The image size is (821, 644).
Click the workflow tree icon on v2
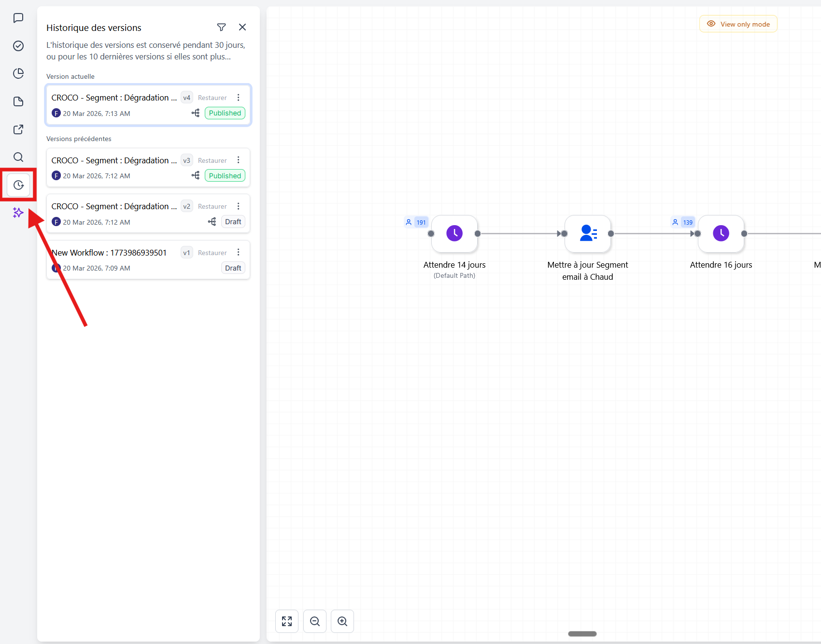tap(212, 222)
